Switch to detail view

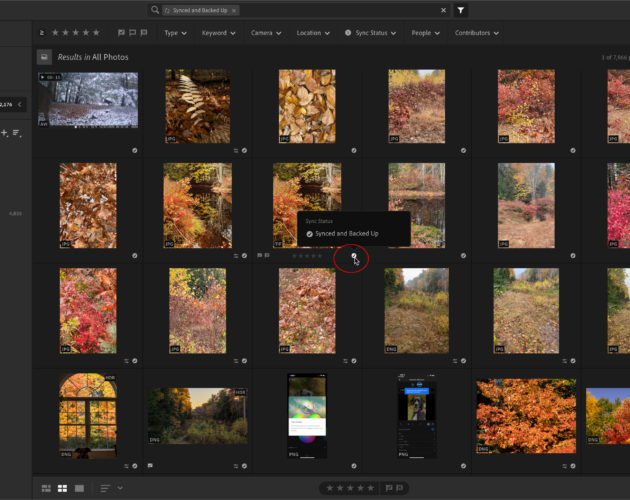(x=80, y=488)
